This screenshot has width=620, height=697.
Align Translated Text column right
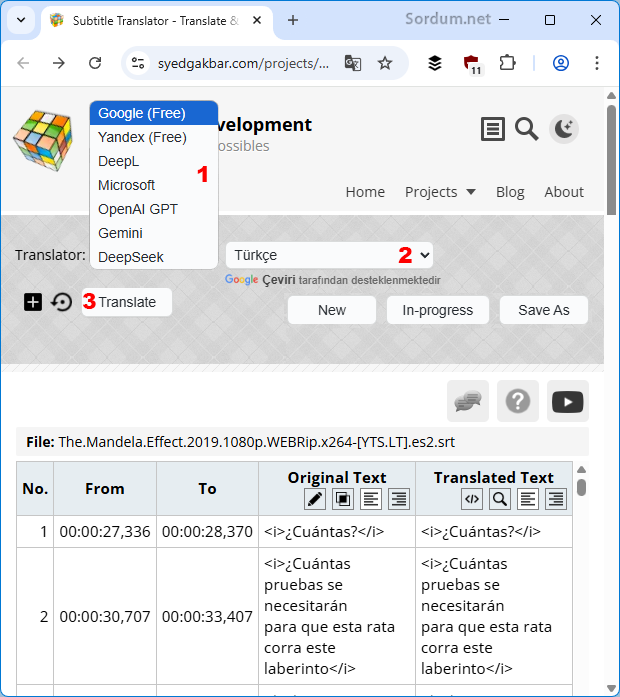pyautogui.click(x=556, y=499)
